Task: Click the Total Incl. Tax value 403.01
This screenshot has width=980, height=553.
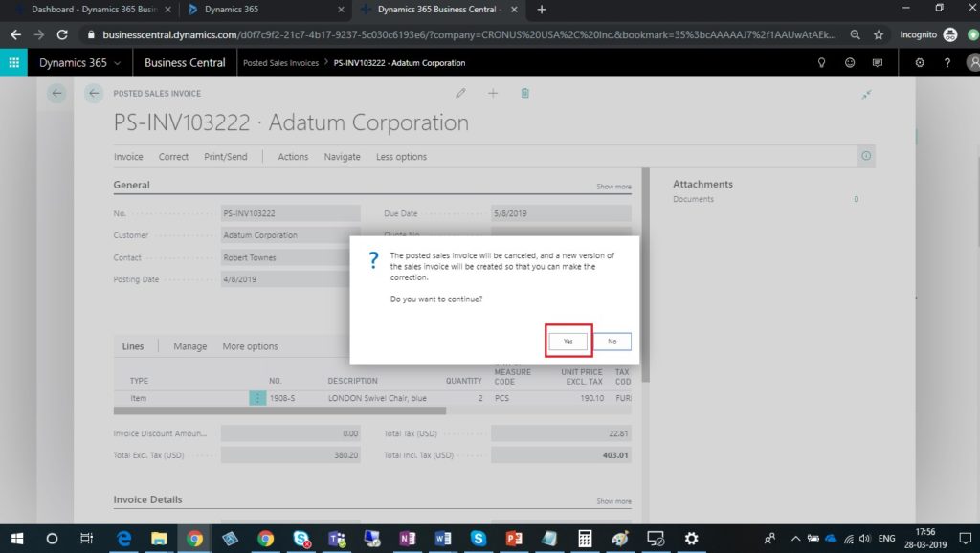Action: (561, 455)
